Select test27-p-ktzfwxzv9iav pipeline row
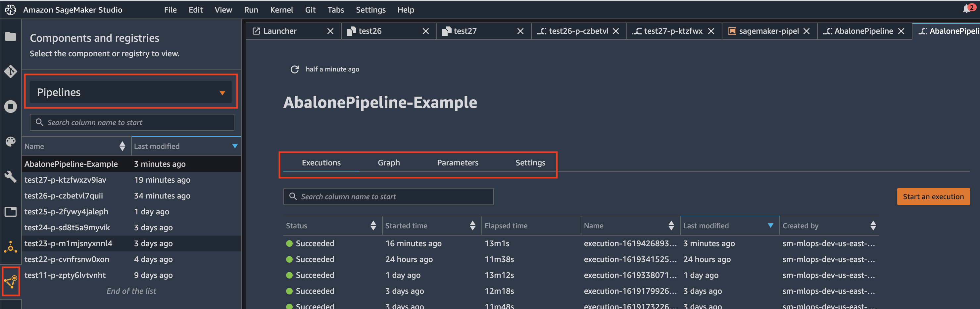This screenshot has height=309, width=980. 131,180
